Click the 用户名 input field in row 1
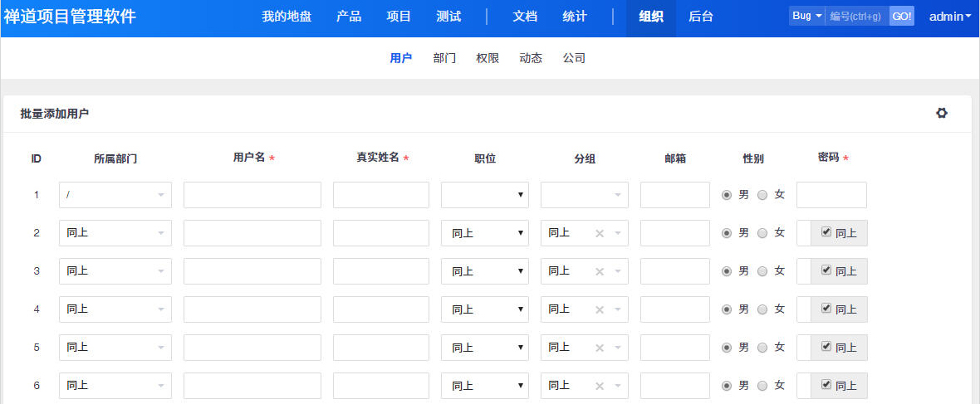 click(252, 195)
